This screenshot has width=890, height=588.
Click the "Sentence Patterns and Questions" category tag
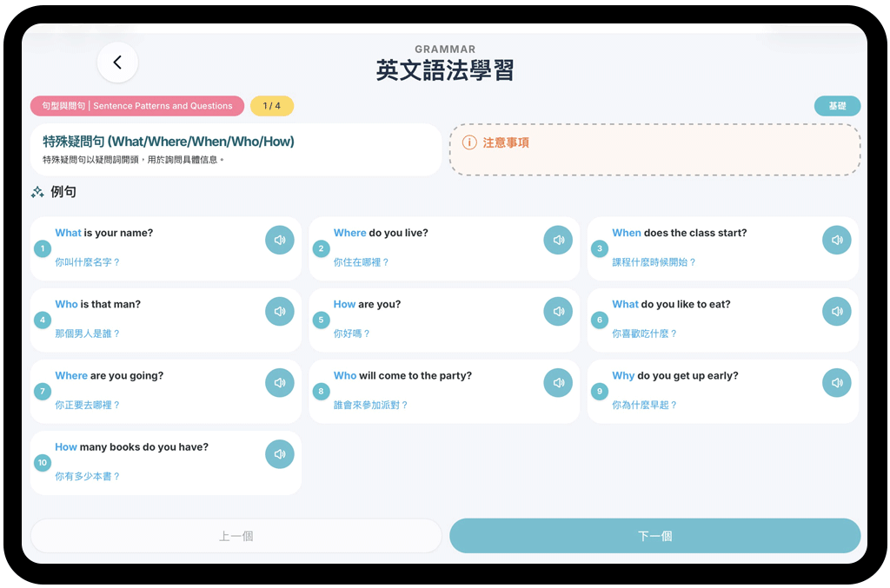pos(137,106)
